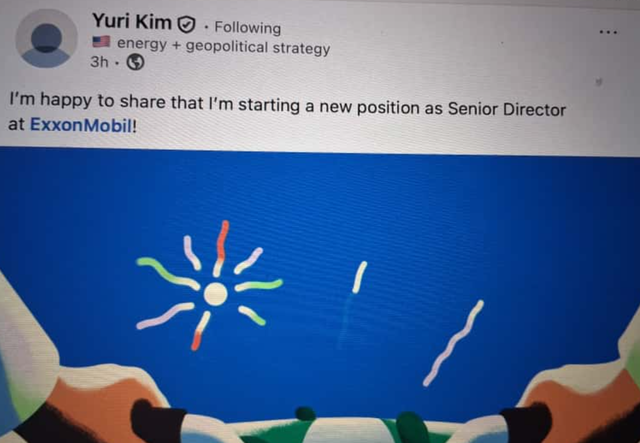The width and height of the screenshot is (640, 443).
Task: Click the white center dot of the firework
Action: click(215, 294)
